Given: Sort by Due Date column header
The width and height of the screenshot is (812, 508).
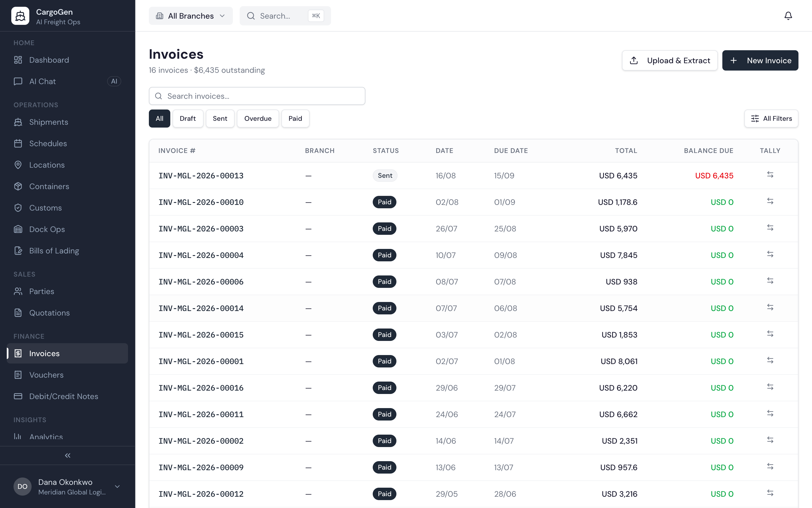Looking at the screenshot, I should 511,151.
